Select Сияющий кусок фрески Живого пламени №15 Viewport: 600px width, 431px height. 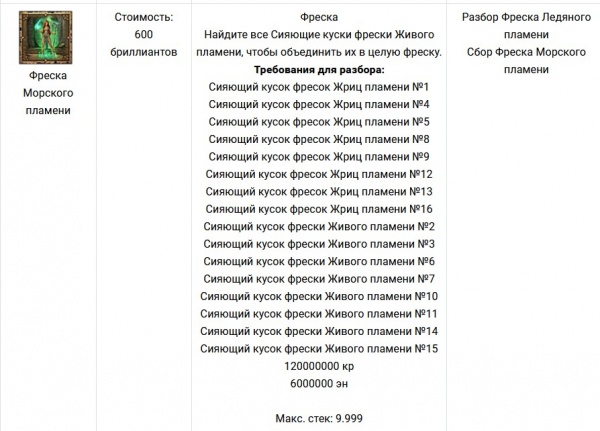pos(319,349)
